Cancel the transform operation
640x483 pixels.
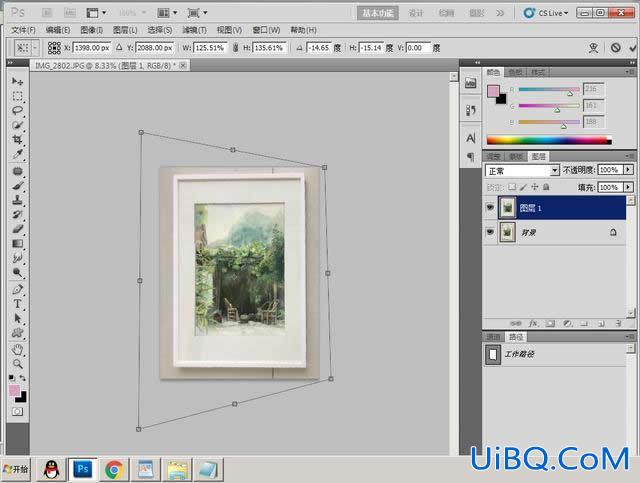tap(616, 48)
